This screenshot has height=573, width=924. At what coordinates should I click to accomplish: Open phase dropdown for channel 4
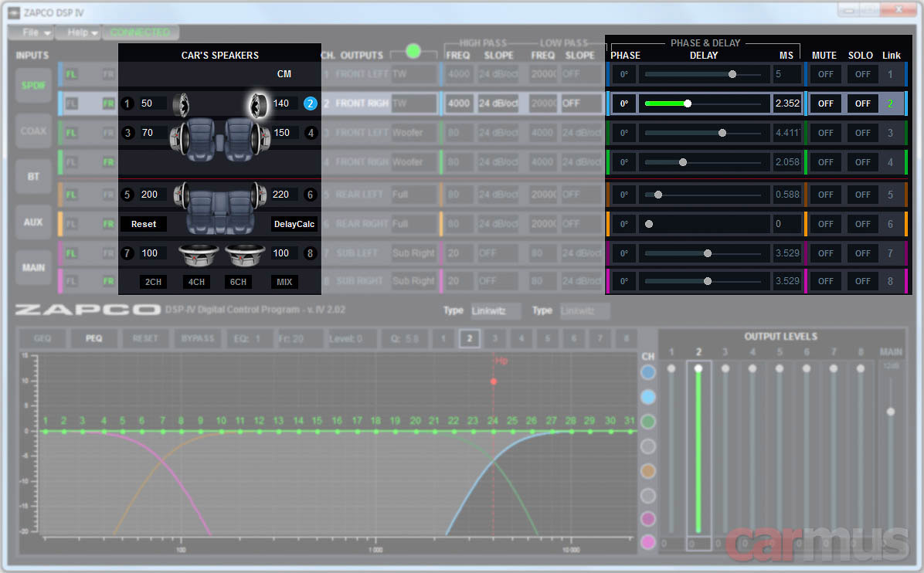click(624, 162)
